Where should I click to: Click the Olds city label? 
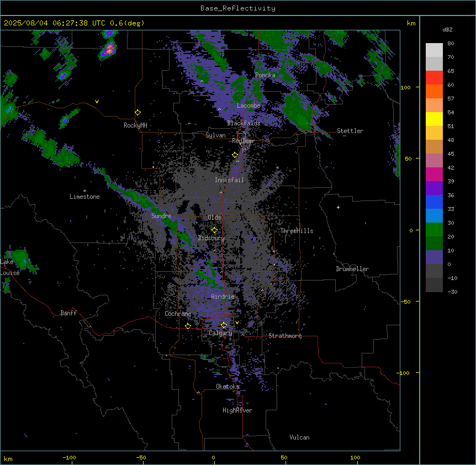[x=214, y=218]
